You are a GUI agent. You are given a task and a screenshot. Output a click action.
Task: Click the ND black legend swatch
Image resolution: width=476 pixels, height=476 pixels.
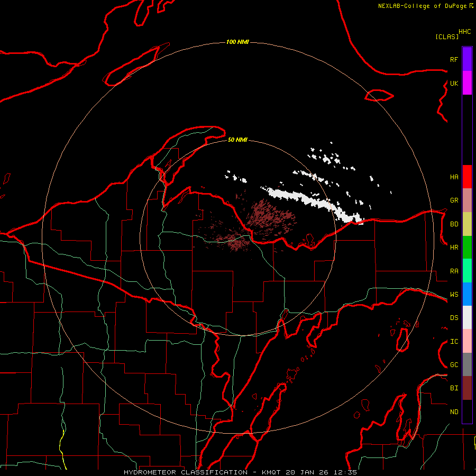467,411
